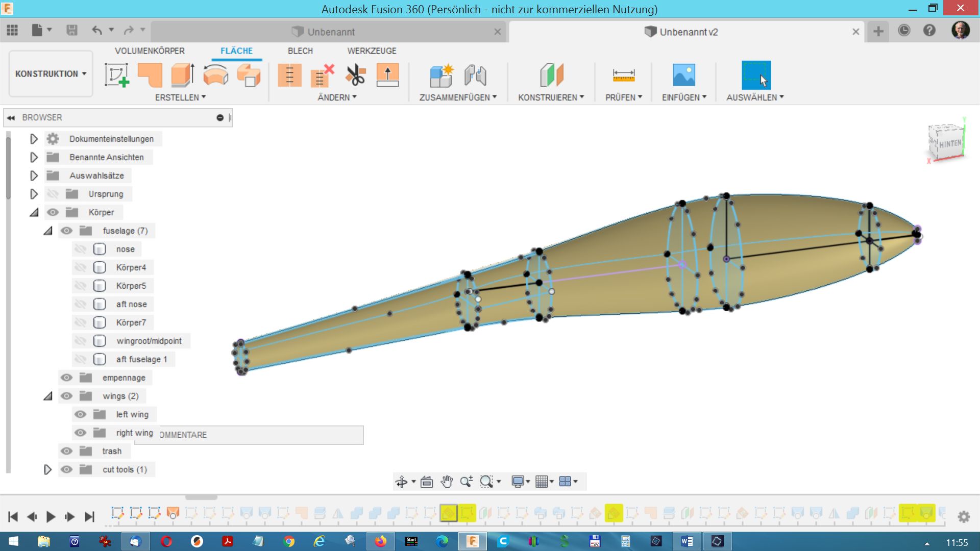Click the Insert image icon under EINFÜGEN
Screen dimensions: 980x551
[x=683, y=75]
